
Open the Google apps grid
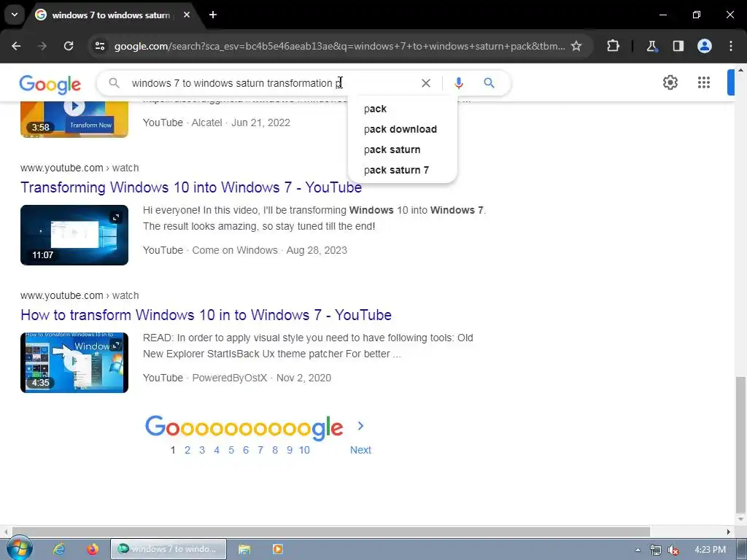pyautogui.click(x=704, y=82)
